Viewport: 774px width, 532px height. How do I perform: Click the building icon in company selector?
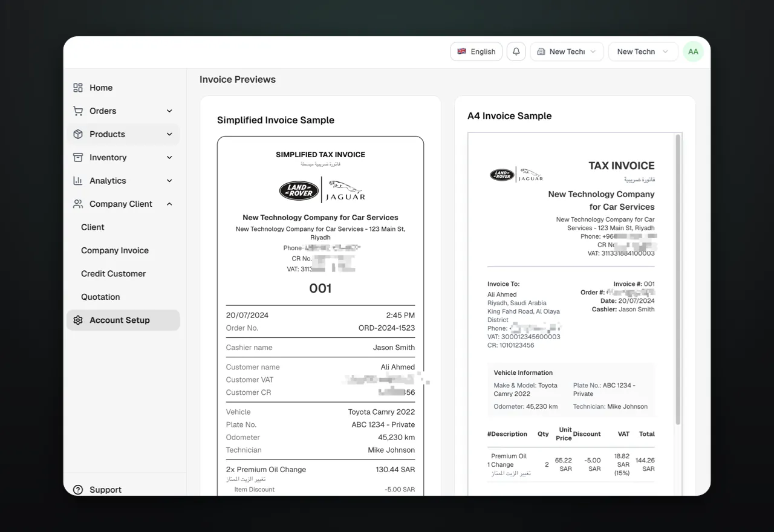(x=541, y=51)
